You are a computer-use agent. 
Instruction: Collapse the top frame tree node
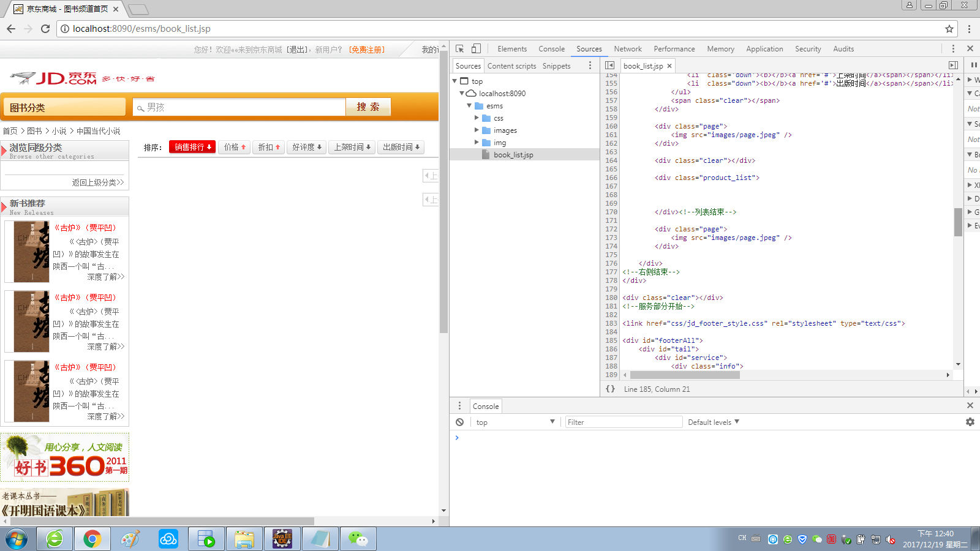click(454, 81)
